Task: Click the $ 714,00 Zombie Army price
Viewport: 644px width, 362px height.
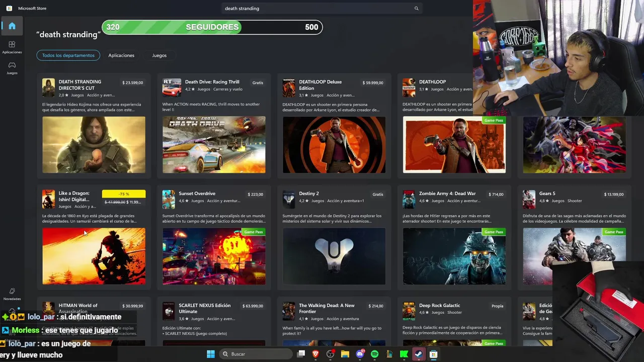Action: point(496,194)
